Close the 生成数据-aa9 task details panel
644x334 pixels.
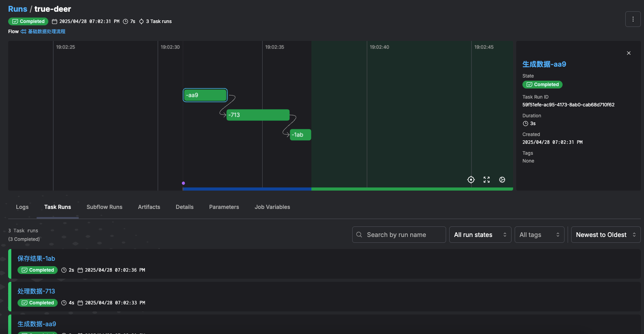pos(628,53)
